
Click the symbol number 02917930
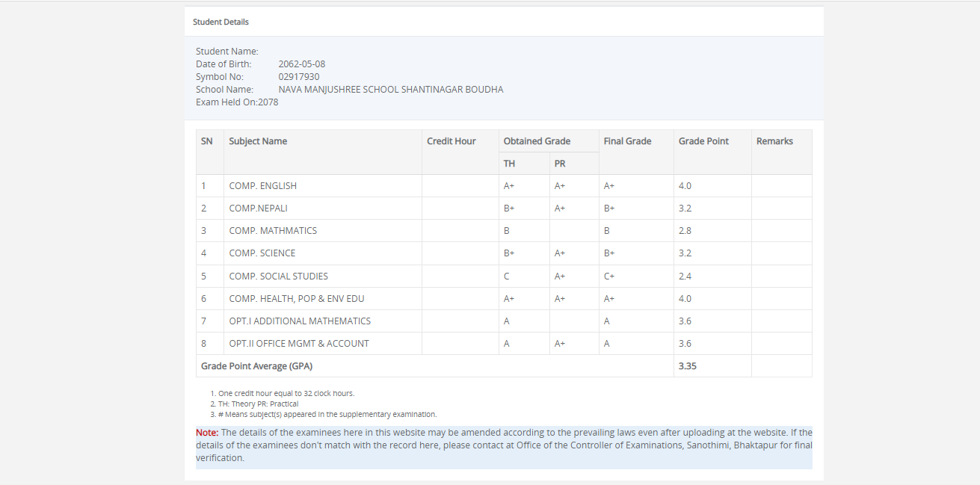pos(298,77)
